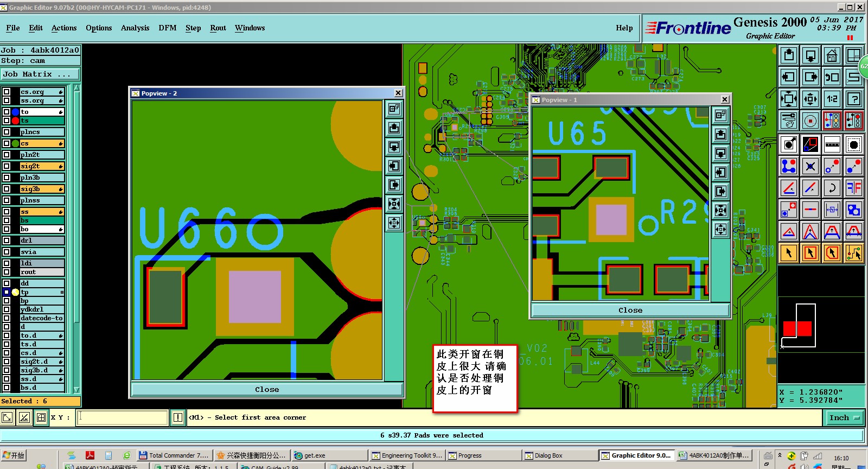
Task: Select the svia layer row
Action: (42, 252)
